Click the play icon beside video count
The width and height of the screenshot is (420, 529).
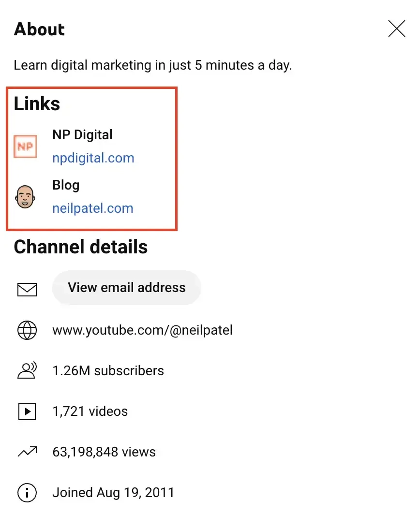27,411
